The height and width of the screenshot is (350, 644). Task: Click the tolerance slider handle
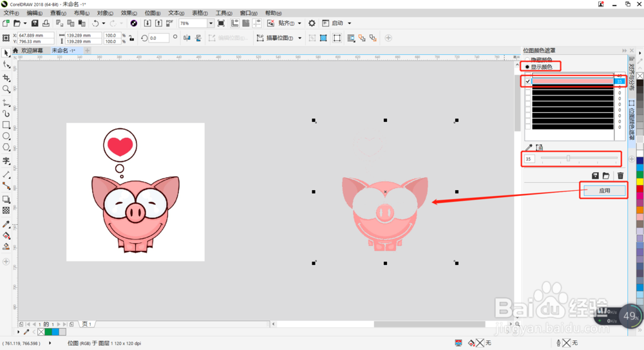[569, 158]
